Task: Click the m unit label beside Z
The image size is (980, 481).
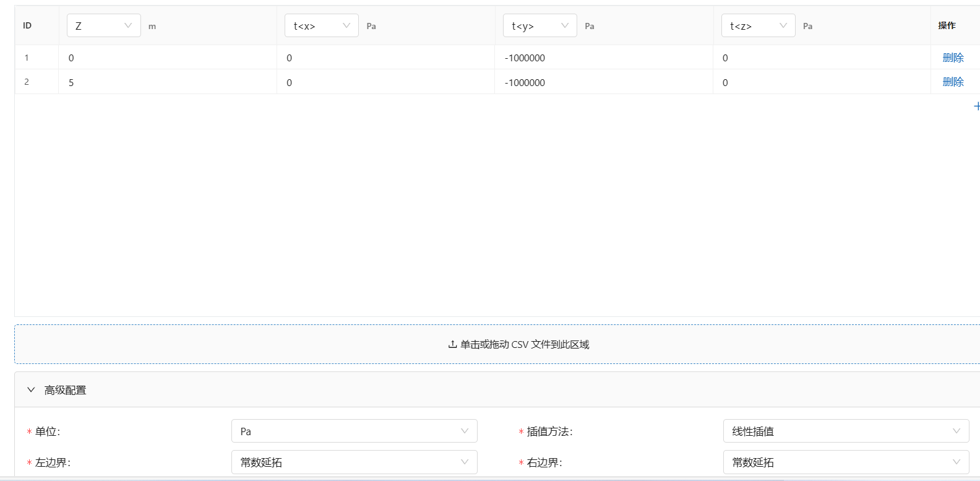Action: pyautogui.click(x=152, y=26)
